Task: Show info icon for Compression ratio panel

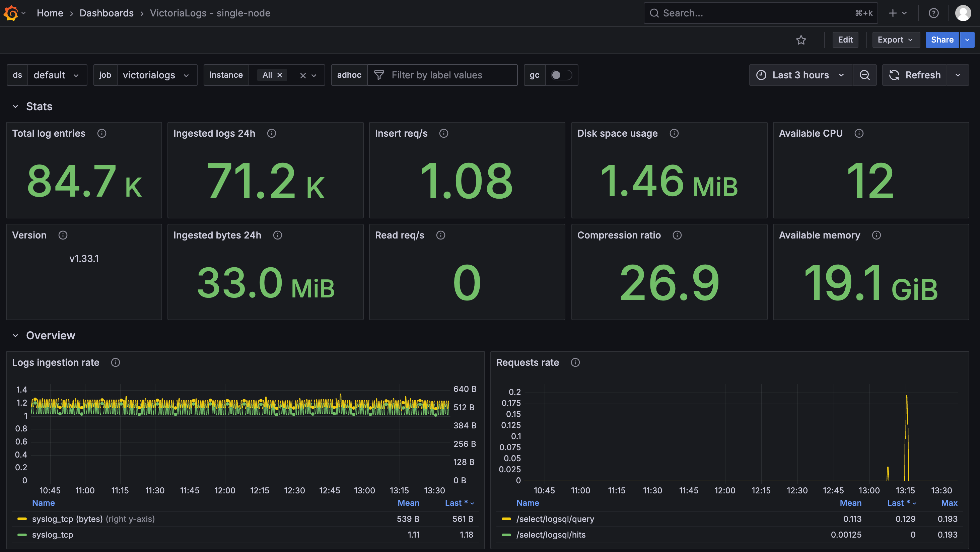Action: pyautogui.click(x=677, y=235)
